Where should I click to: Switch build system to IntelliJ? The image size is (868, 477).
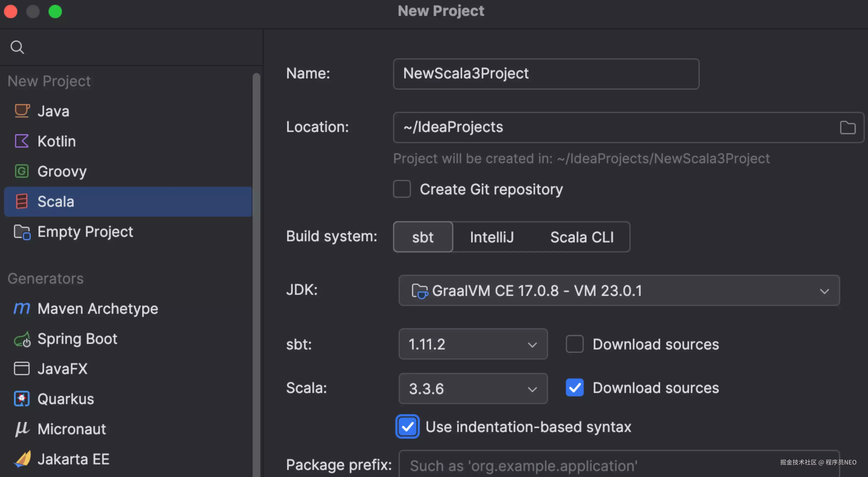tap(492, 237)
